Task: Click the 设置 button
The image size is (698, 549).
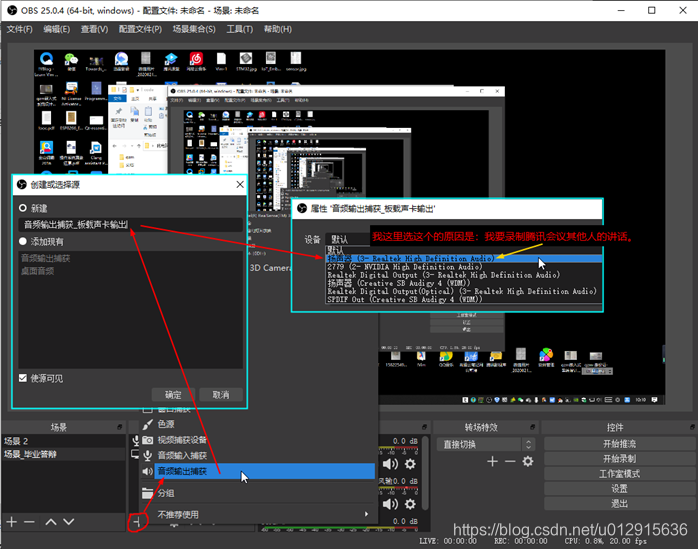Action: pos(619,488)
